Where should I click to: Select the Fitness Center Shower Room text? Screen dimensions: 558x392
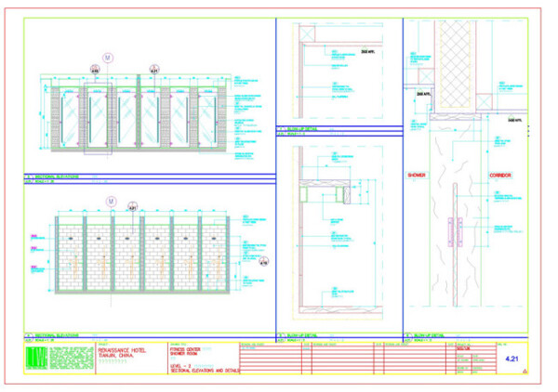[185, 351]
